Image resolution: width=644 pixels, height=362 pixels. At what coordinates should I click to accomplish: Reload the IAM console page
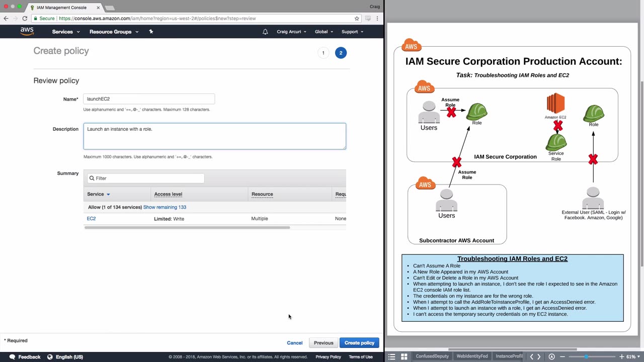pos(25,19)
